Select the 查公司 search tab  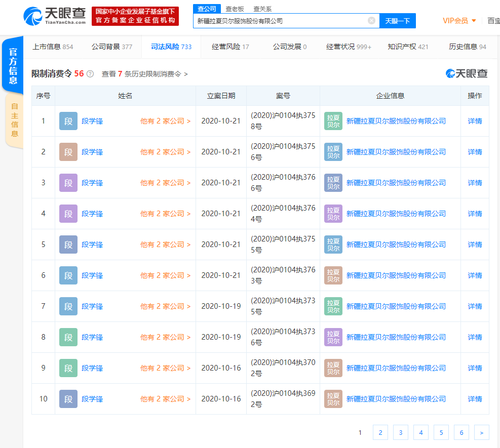[207, 9]
